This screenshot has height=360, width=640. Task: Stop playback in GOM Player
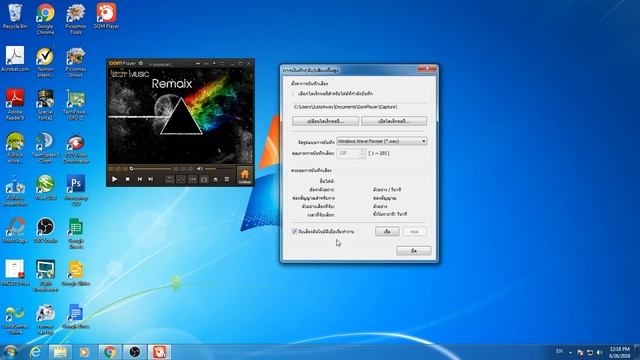pyautogui.click(x=127, y=179)
